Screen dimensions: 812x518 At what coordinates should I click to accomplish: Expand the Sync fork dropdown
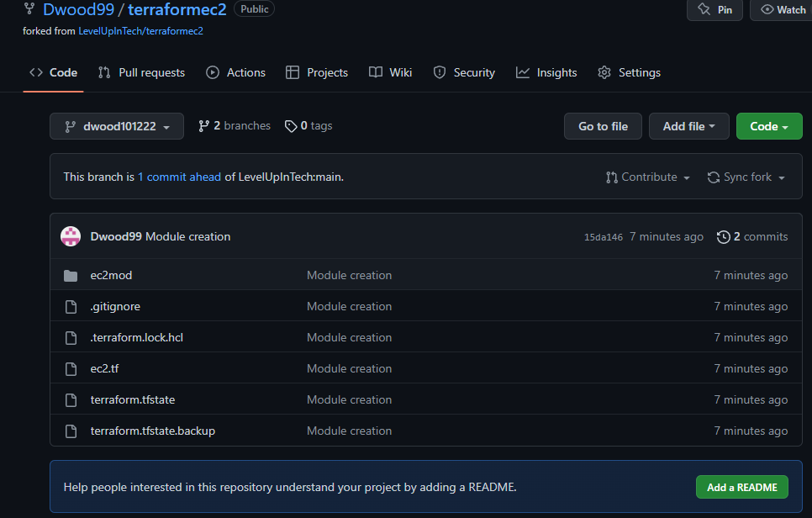click(x=746, y=177)
